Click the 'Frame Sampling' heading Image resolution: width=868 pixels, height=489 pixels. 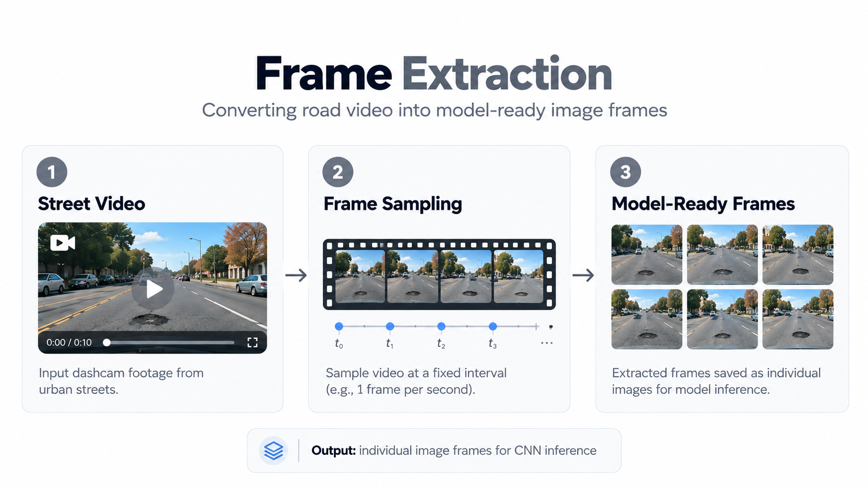(x=393, y=204)
